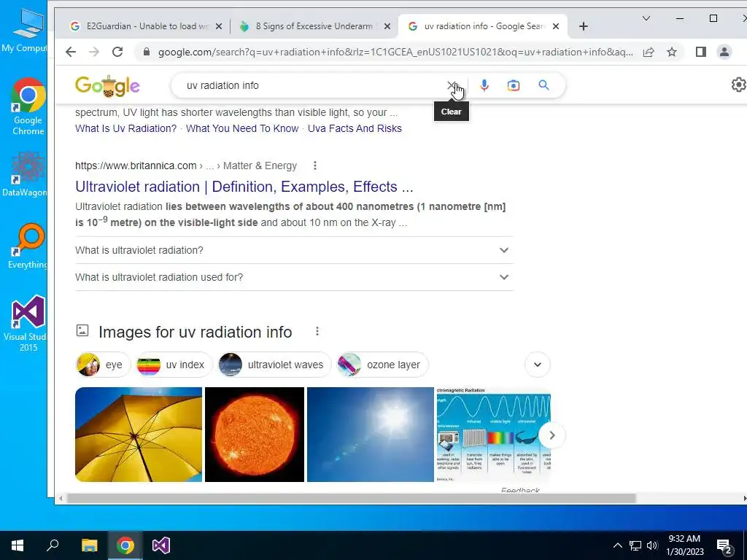The image size is (747, 560).
Task: Click the Google doodle logo
Action: pos(107,86)
